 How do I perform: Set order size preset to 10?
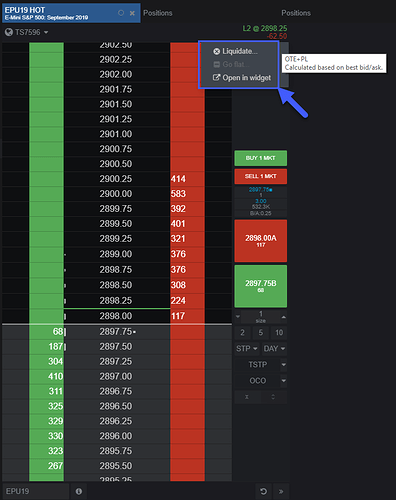coord(279,332)
